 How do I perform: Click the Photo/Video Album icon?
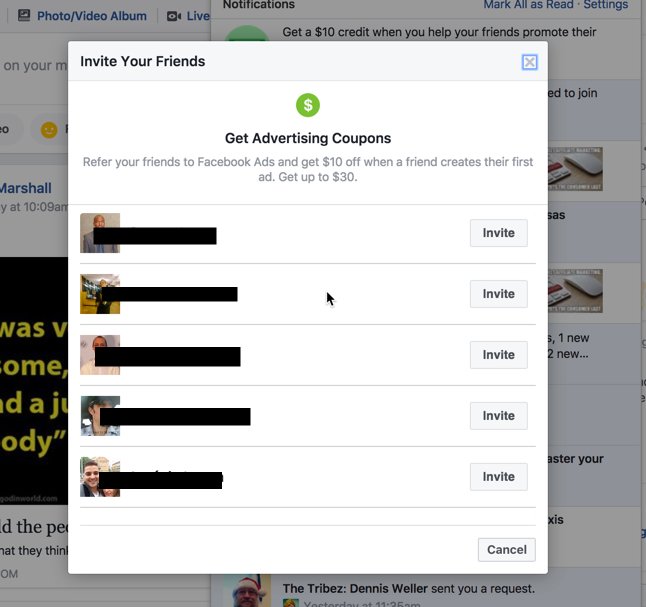24,16
